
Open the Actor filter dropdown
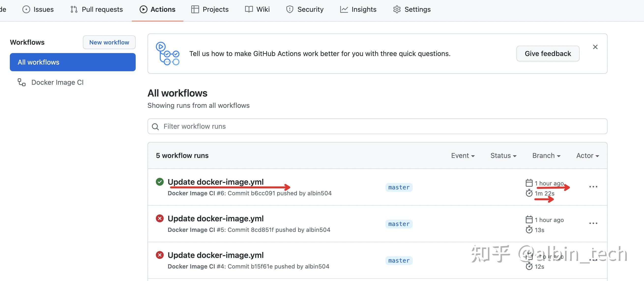pos(587,155)
